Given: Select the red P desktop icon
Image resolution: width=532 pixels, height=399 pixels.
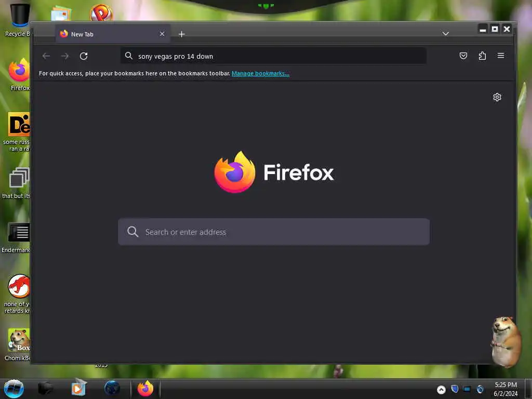Looking at the screenshot, I should tap(101, 13).
